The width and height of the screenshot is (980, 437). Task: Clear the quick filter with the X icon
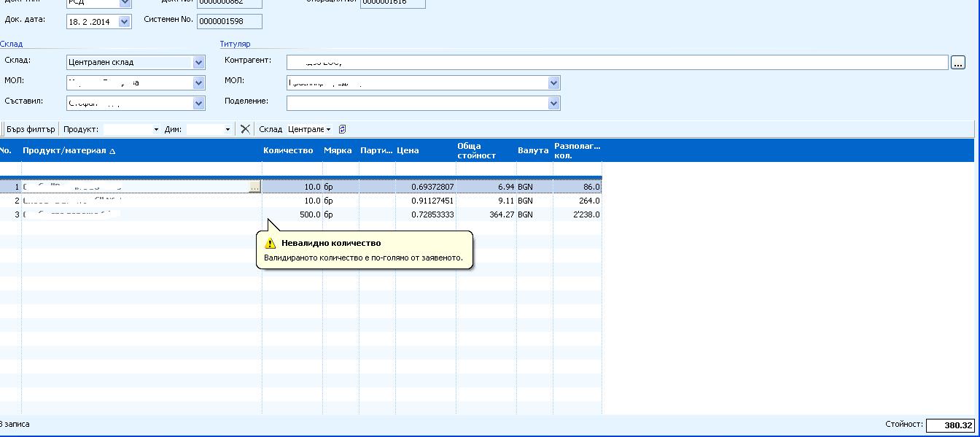(245, 129)
